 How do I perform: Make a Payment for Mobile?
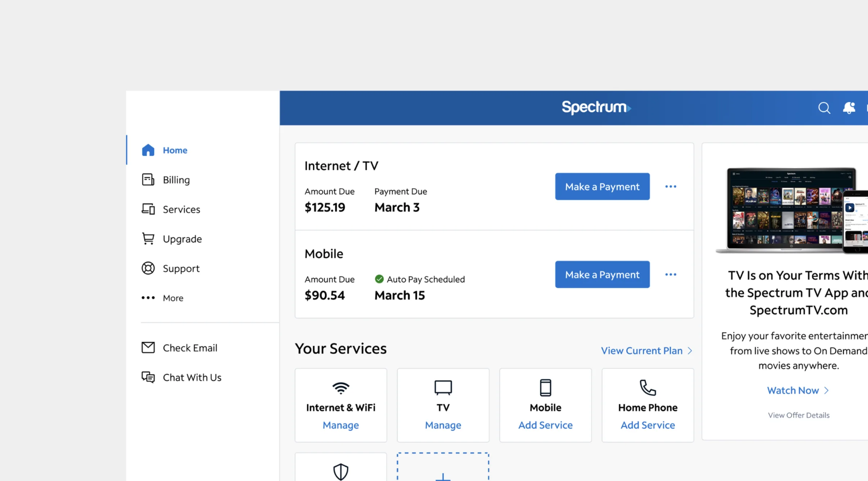602,274
